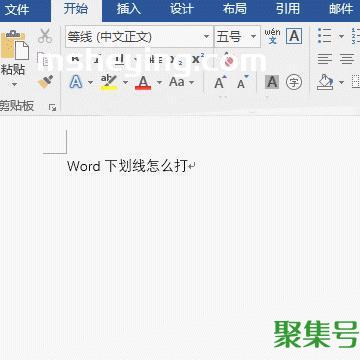Switch to the 插入 ribbon tab

(129, 9)
